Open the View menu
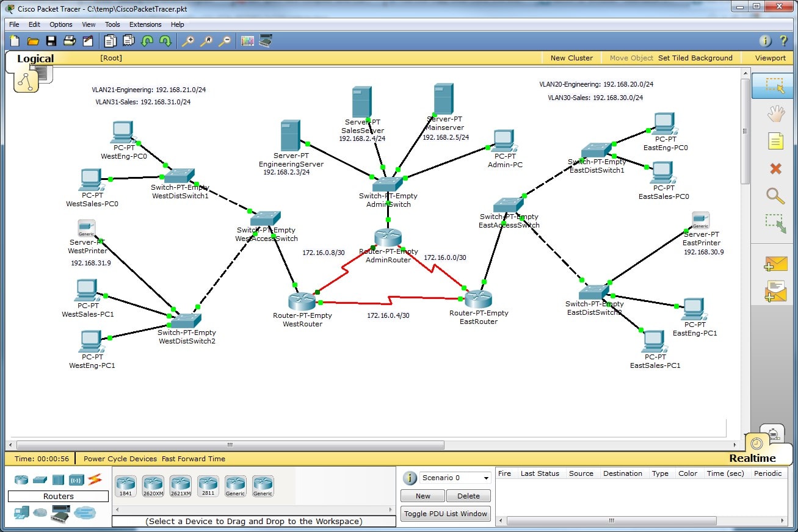 tap(89, 24)
